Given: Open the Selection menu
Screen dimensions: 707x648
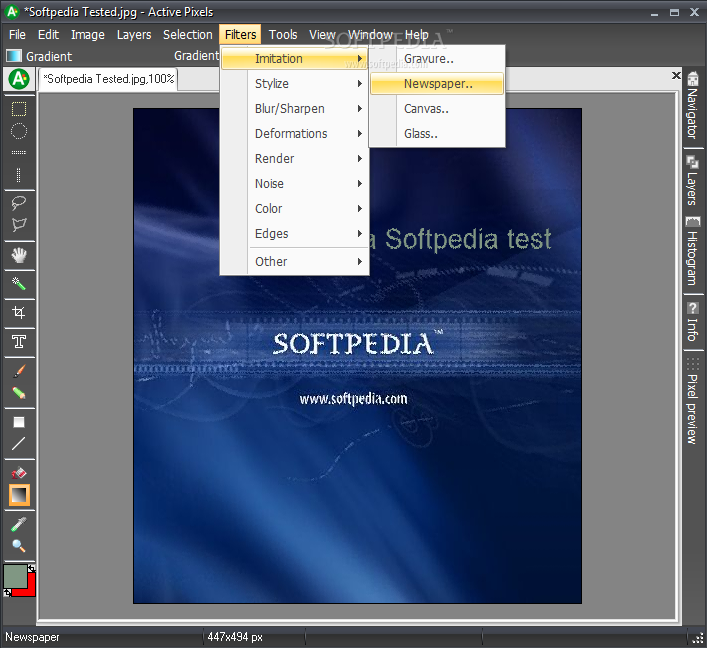Looking at the screenshot, I should pos(188,35).
